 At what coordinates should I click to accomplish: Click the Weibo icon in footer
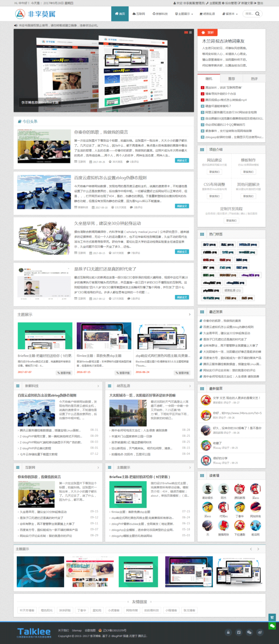point(260,632)
